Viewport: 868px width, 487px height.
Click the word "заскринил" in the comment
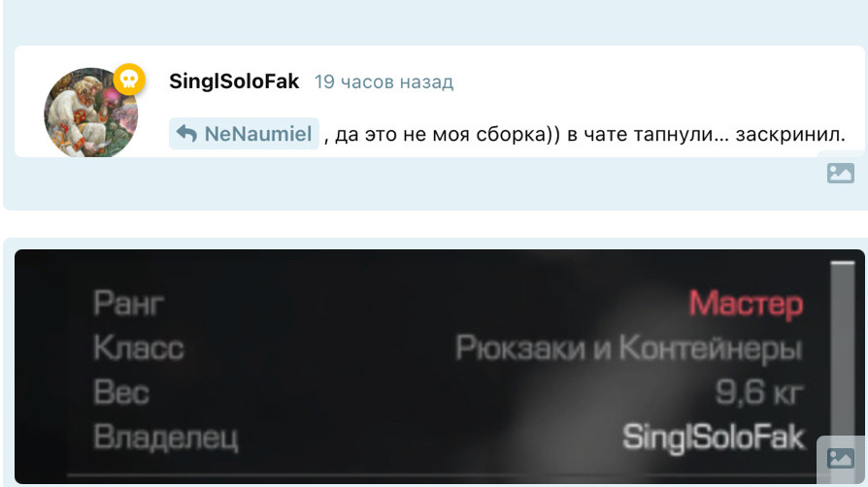click(790, 135)
